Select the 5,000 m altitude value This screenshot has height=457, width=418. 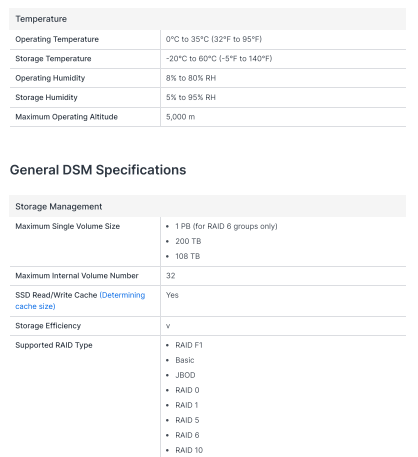[180, 117]
